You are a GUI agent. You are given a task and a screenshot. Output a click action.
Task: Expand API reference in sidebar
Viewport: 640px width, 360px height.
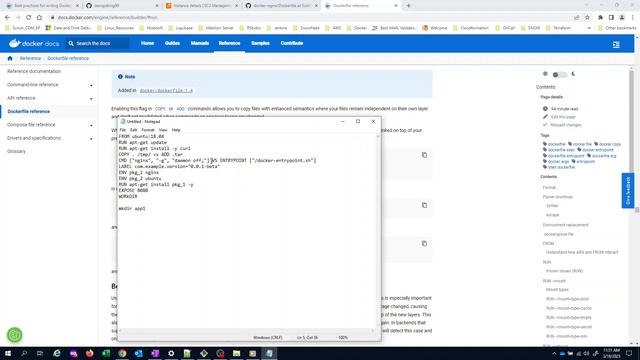point(91,99)
